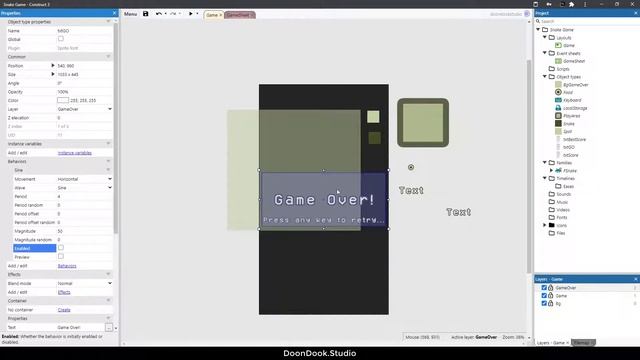This screenshot has width=640, height=360.
Task: Click the Create container link
Action: (64, 310)
